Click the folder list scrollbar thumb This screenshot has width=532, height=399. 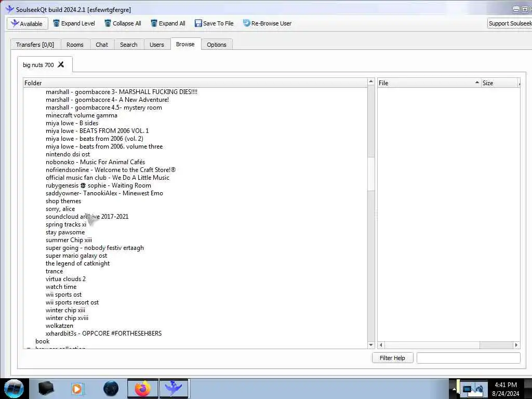tap(371, 174)
